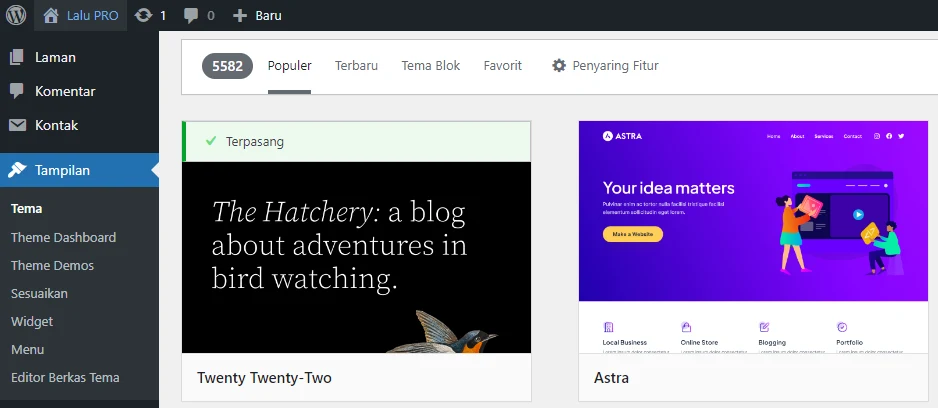Switch to the Populer tab
938x408 pixels.
(290, 66)
